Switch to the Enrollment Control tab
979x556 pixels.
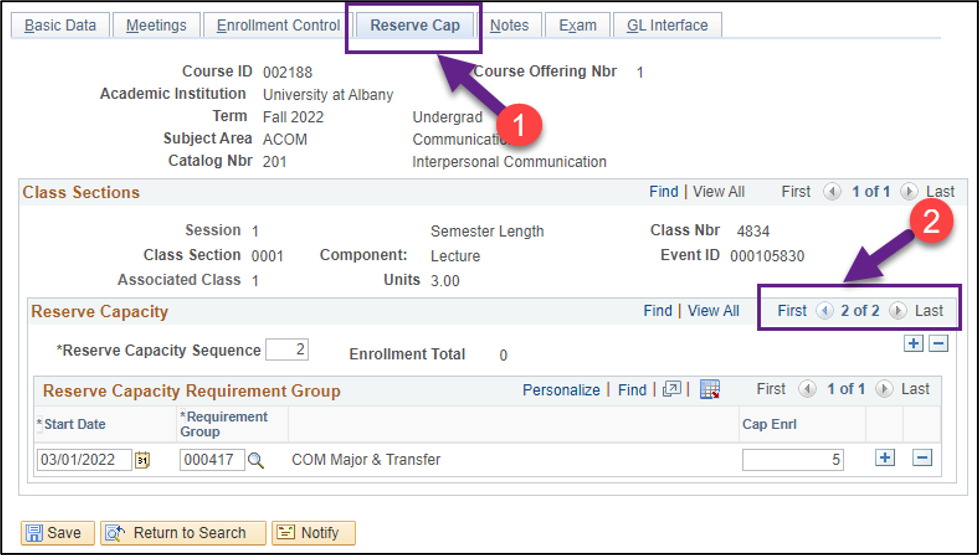tap(278, 25)
